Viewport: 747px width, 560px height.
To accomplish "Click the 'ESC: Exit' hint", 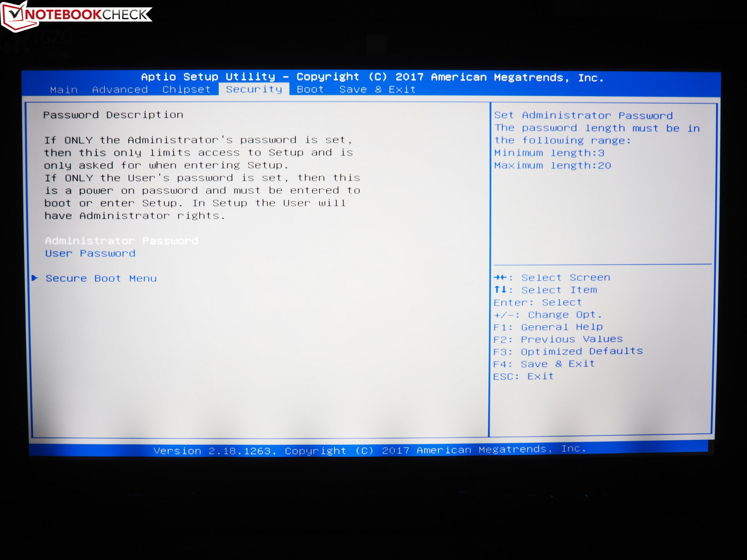I will (x=523, y=377).
